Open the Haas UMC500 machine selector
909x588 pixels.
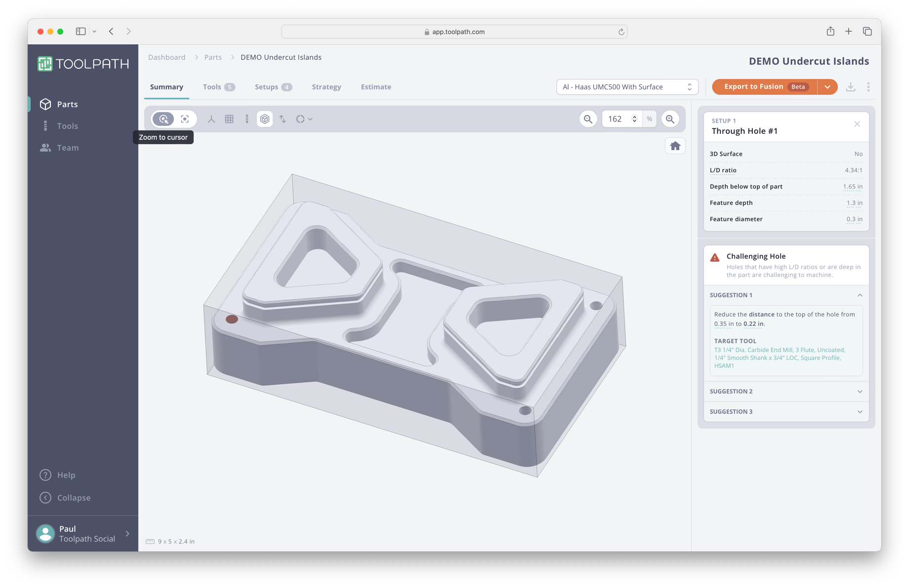point(626,86)
